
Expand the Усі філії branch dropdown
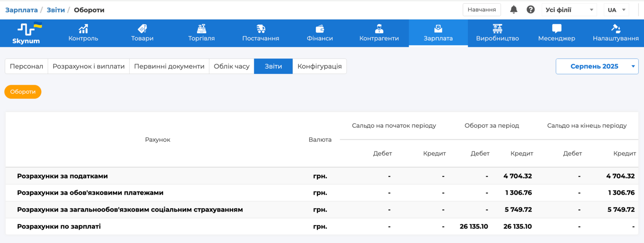569,10
